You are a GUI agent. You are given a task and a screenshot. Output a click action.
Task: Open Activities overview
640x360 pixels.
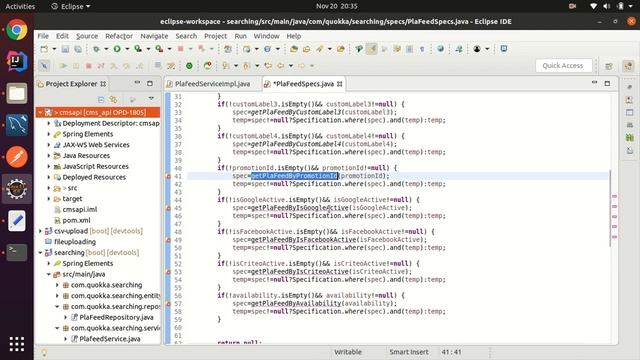[x=20, y=6]
